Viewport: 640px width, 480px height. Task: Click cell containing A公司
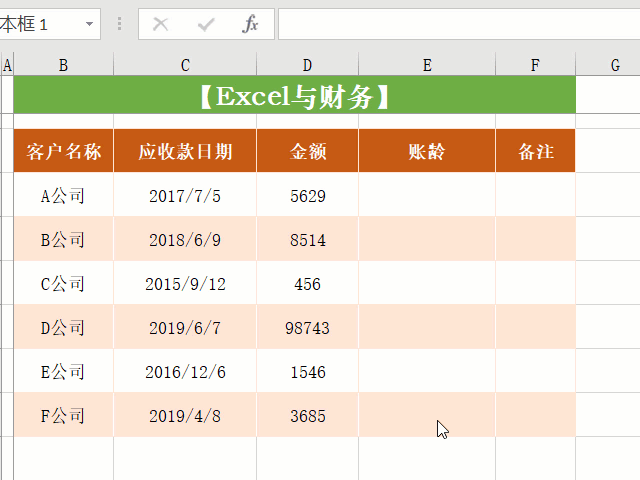pyautogui.click(x=63, y=194)
